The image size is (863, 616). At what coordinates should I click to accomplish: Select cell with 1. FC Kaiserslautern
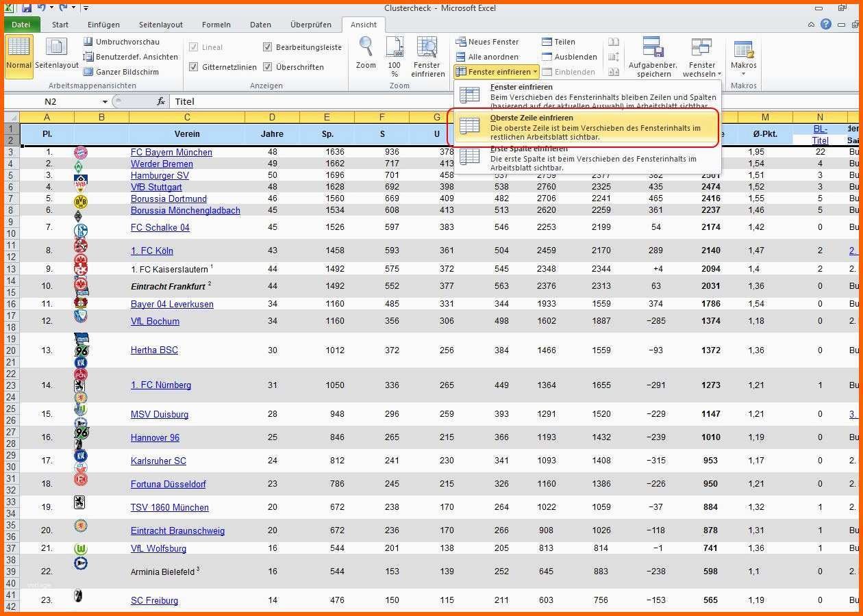[187, 268]
